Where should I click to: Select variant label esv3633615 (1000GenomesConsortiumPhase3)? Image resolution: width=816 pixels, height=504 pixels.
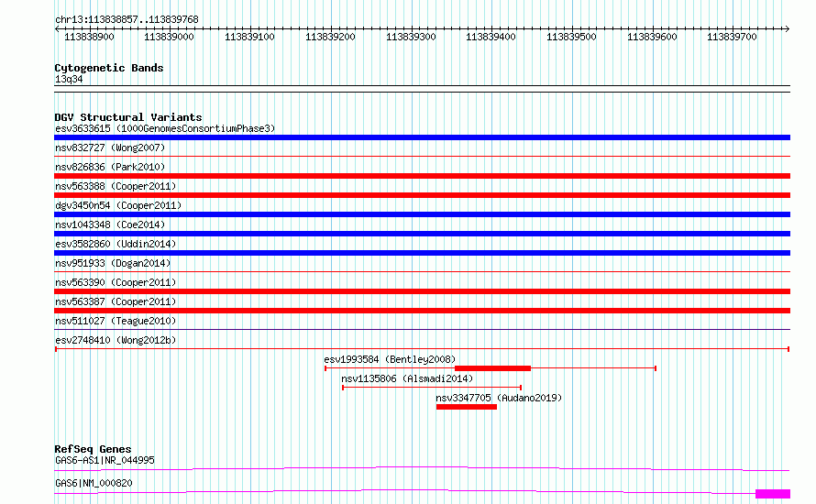click(x=165, y=128)
